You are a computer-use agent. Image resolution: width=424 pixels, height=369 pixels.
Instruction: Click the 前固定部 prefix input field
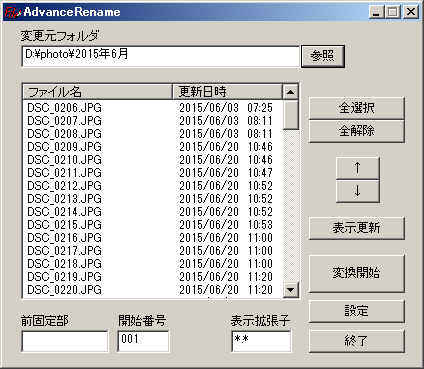[x=65, y=341]
